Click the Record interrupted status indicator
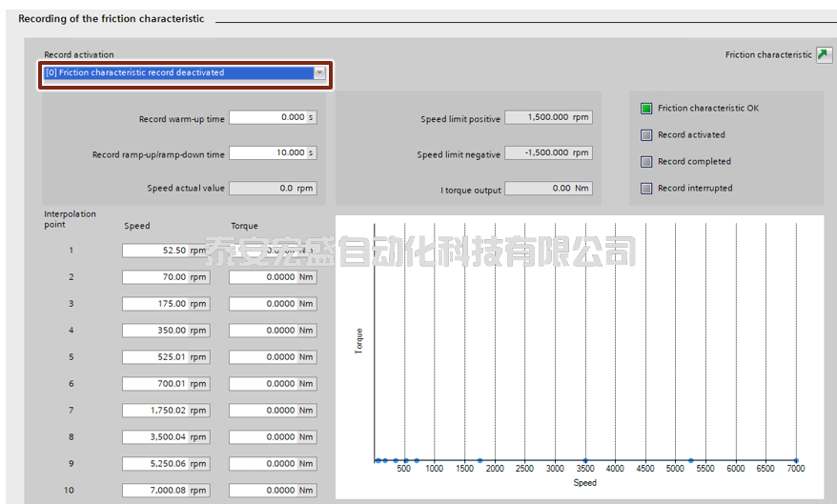The width and height of the screenshot is (837, 504). [646, 189]
